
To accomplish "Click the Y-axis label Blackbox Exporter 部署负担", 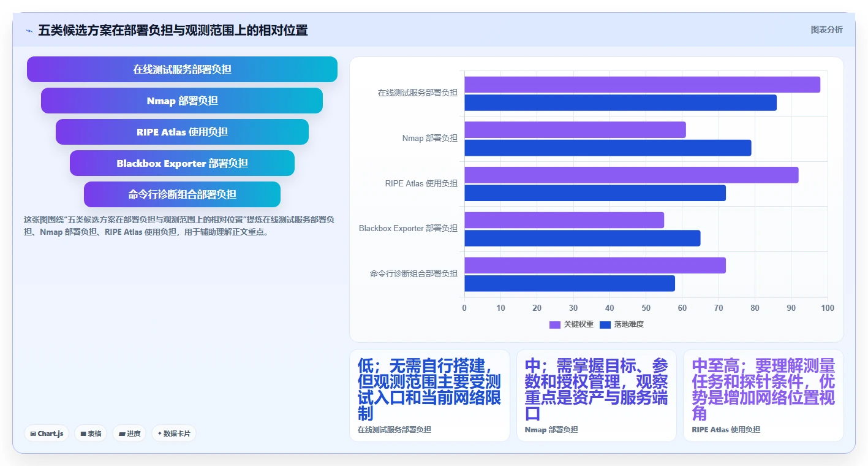I will pos(408,229).
